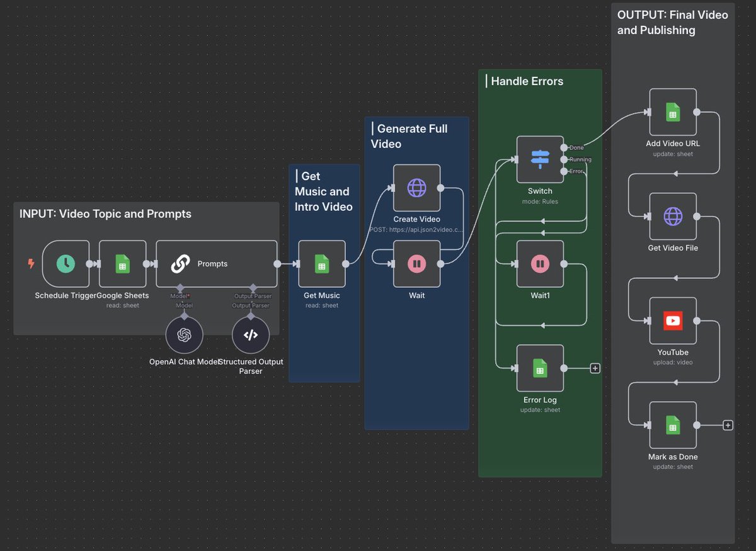Click the Wait node pause icon
Screen dimensions: 756x551
[416, 263]
